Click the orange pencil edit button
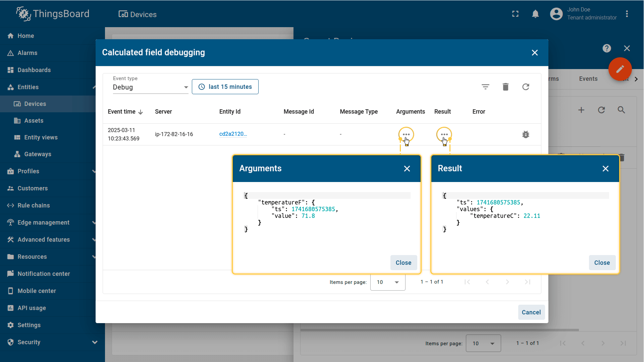The height and width of the screenshot is (362, 644). pos(620,69)
